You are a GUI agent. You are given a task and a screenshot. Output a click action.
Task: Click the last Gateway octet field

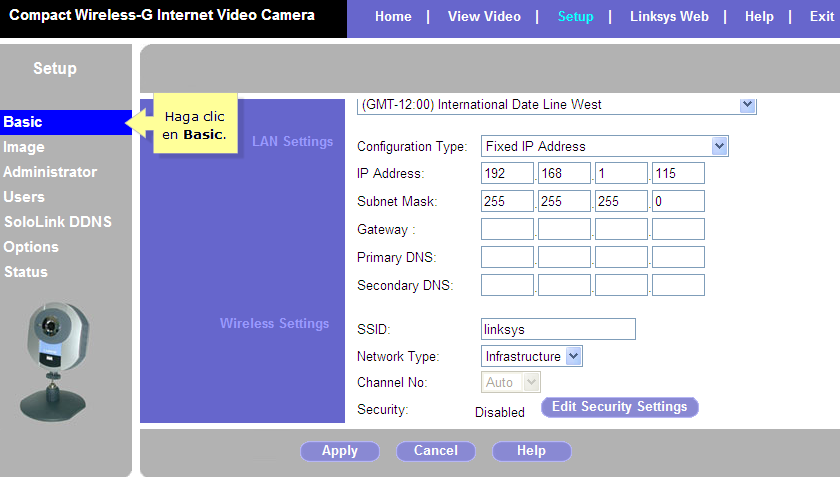coord(678,229)
